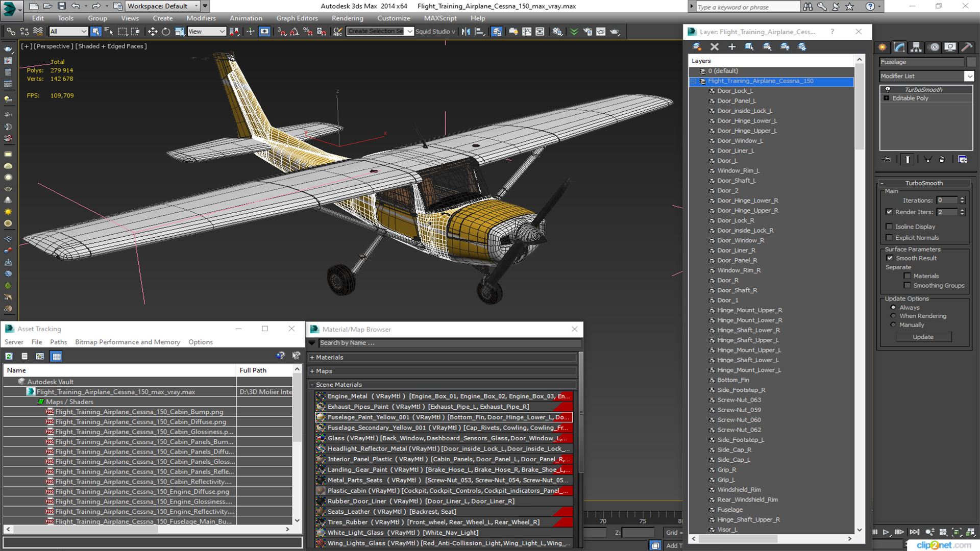Viewport: 980px width, 551px height.
Task: Toggle Smooth Result checkbox
Action: coord(890,258)
